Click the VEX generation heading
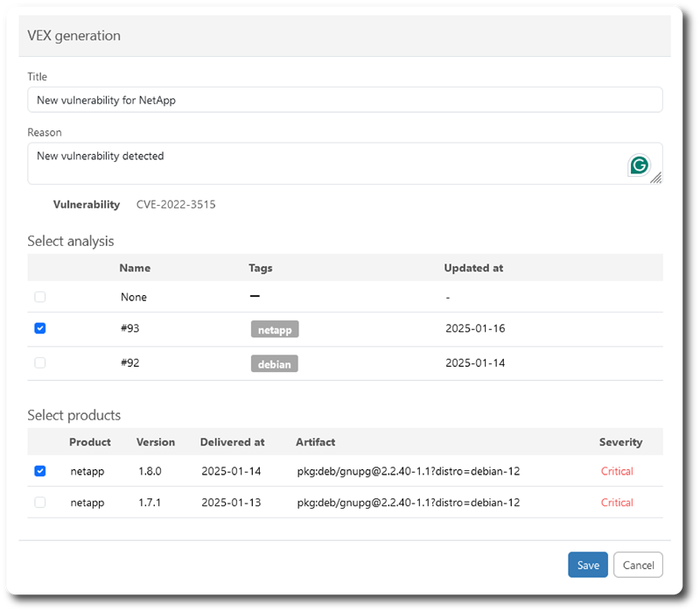Image resolution: width=700 pixels, height=612 pixels. [x=74, y=36]
